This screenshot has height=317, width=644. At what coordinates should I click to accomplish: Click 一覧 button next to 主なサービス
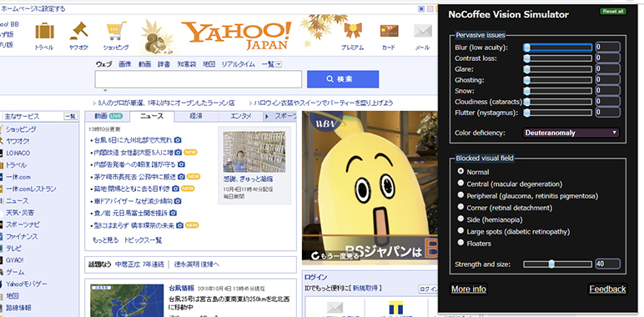click(x=70, y=117)
